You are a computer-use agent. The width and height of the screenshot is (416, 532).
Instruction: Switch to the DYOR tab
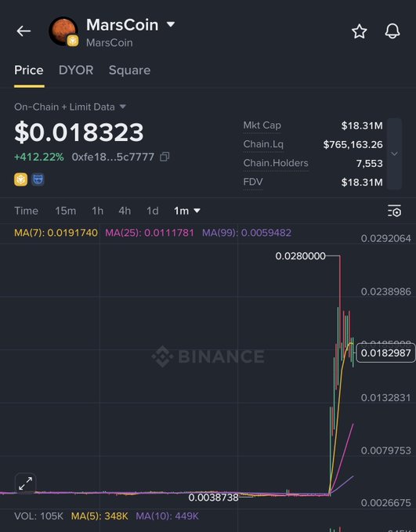click(76, 71)
